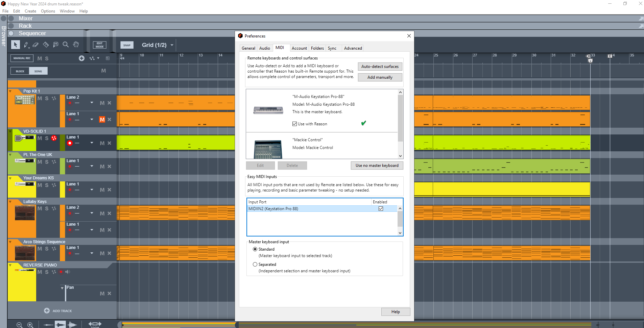Screen dimensions: 644x328
Task: Click the horizontal song position scrollbar
Action: (x=180, y=325)
